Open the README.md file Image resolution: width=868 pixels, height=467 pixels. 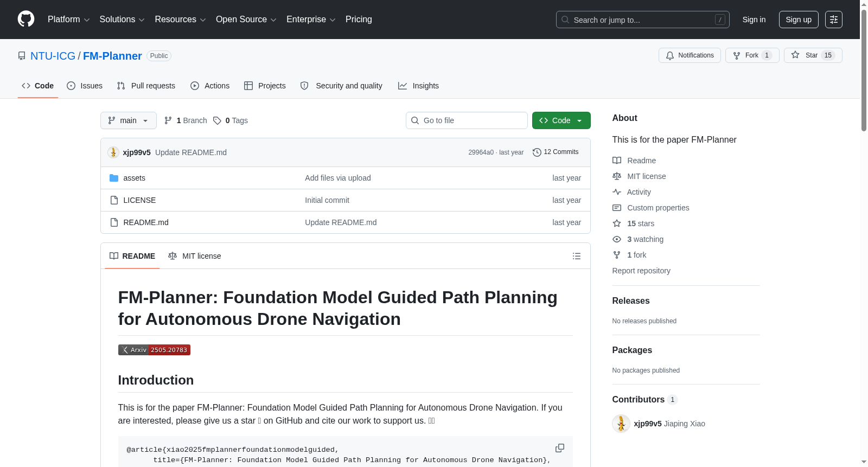click(146, 222)
